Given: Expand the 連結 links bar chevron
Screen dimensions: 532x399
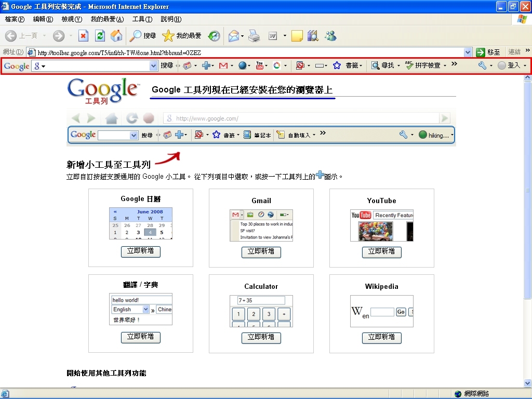Looking at the screenshot, I should [x=528, y=50].
